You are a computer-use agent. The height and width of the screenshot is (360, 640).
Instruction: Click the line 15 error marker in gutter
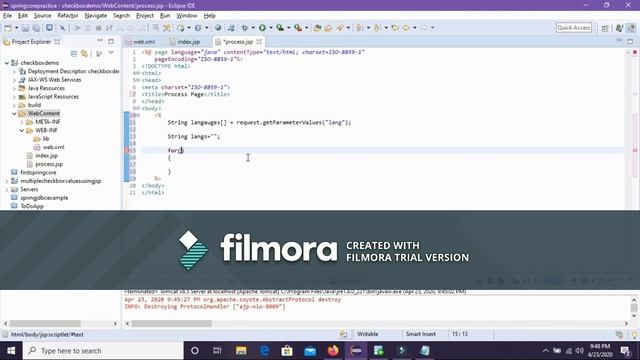pyautogui.click(x=127, y=150)
